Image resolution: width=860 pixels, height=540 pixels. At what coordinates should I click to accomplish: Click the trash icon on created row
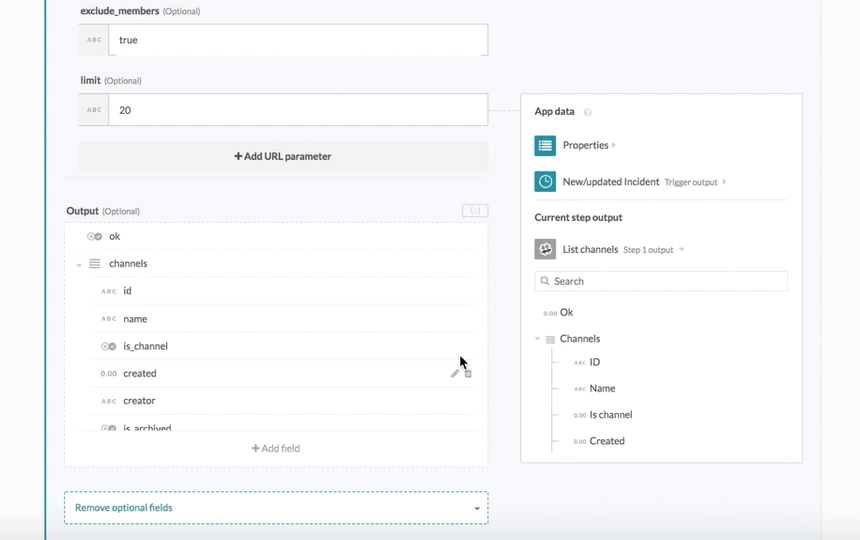[468, 374]
